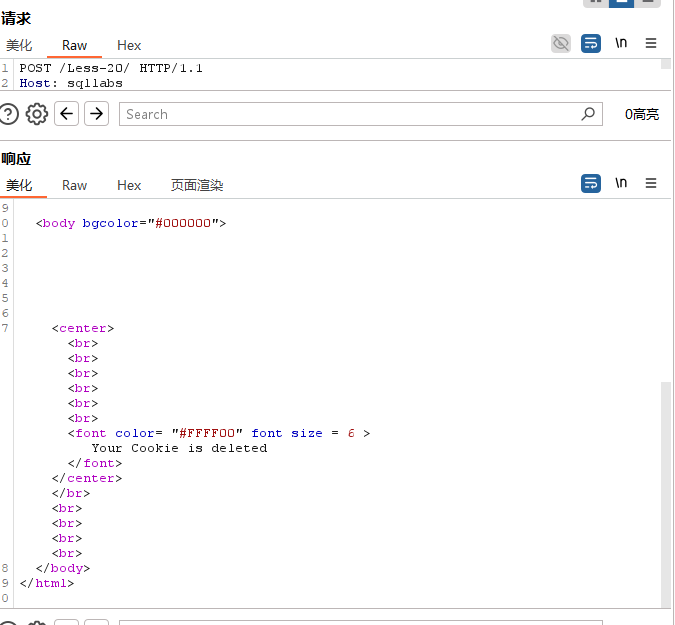The width and height of the screenshot is (675, 625).
Task: Open the response 页面渲染 tab
Action: point(197,185)
